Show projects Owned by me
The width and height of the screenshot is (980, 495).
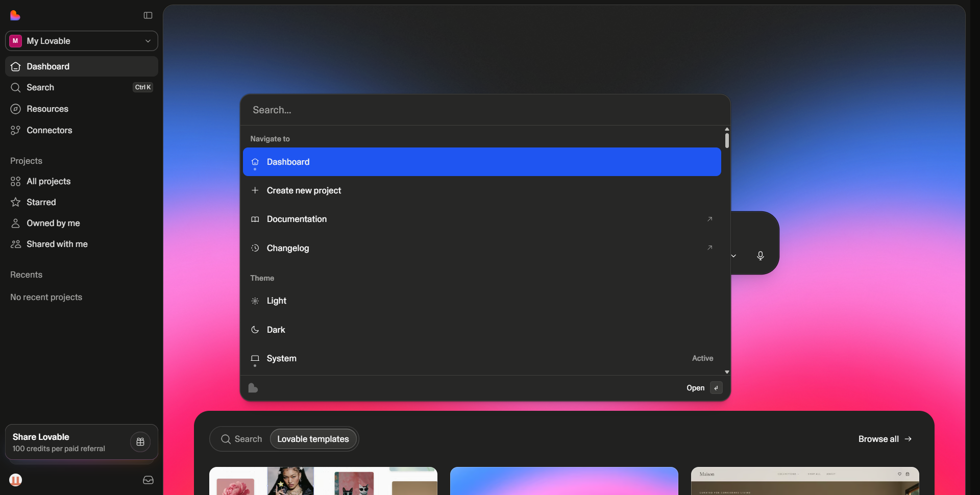point(82,223)
